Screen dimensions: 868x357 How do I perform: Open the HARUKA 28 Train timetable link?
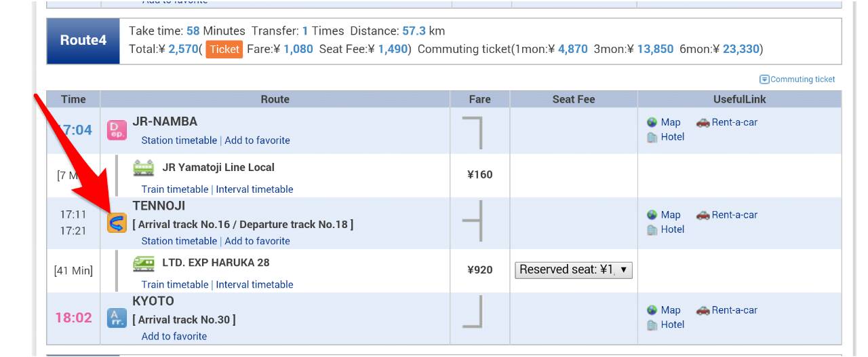pyautogui.click(x=175, y=284)
